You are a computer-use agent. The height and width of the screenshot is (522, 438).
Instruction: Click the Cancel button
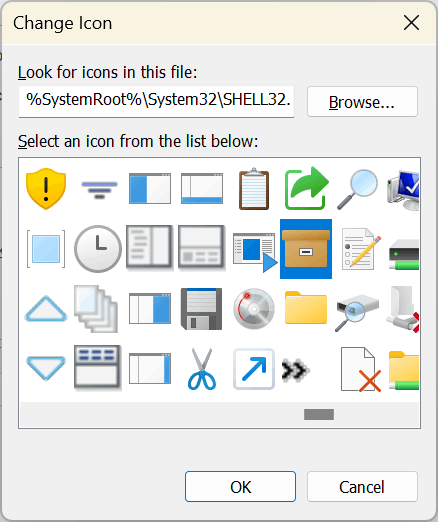pos(362,487)
